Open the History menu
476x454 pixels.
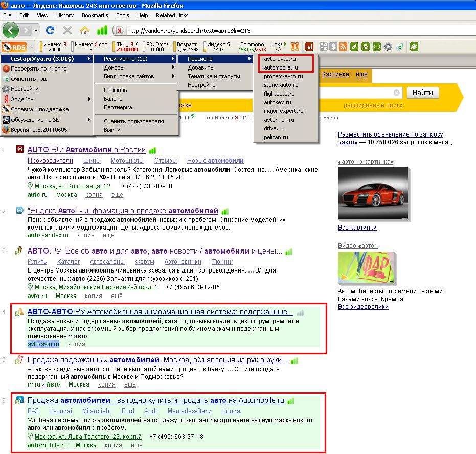point(64,15)
